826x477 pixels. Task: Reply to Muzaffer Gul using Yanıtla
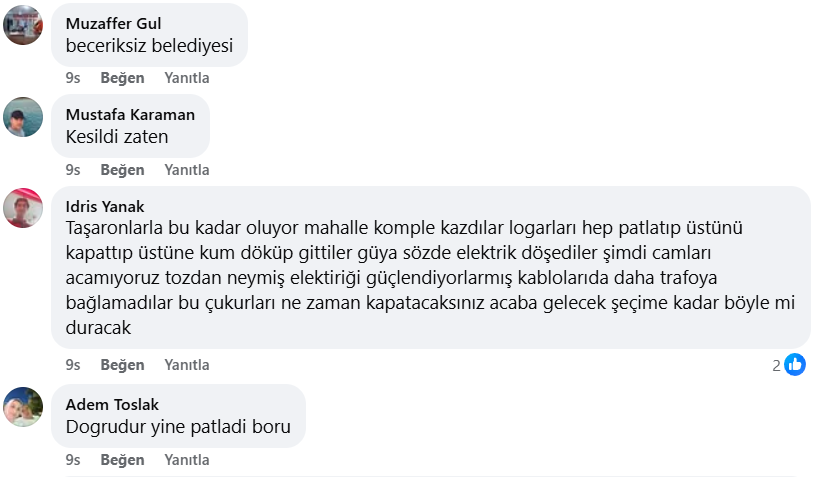click(x=187, y=78)
